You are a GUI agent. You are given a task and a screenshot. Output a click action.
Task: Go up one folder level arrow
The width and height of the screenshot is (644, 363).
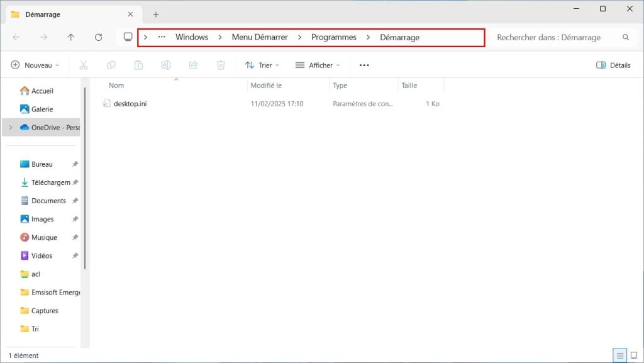tap(71, 37)
